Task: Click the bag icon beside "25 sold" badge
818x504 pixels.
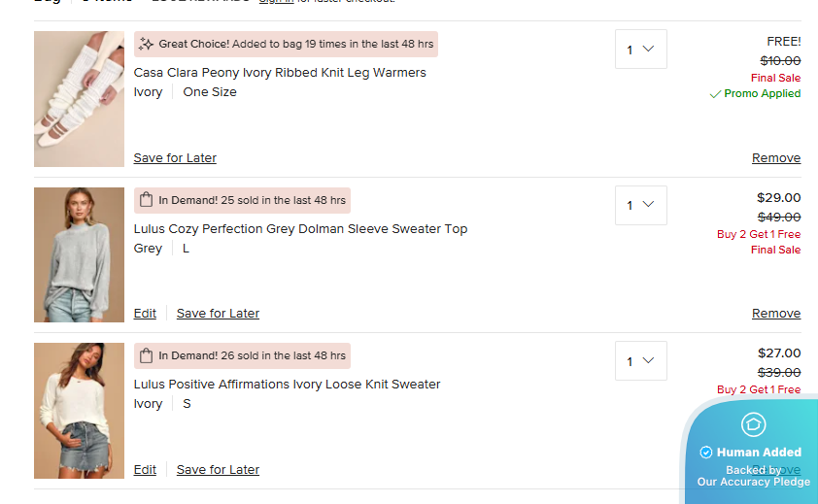Action: click(x=147, y=200)
